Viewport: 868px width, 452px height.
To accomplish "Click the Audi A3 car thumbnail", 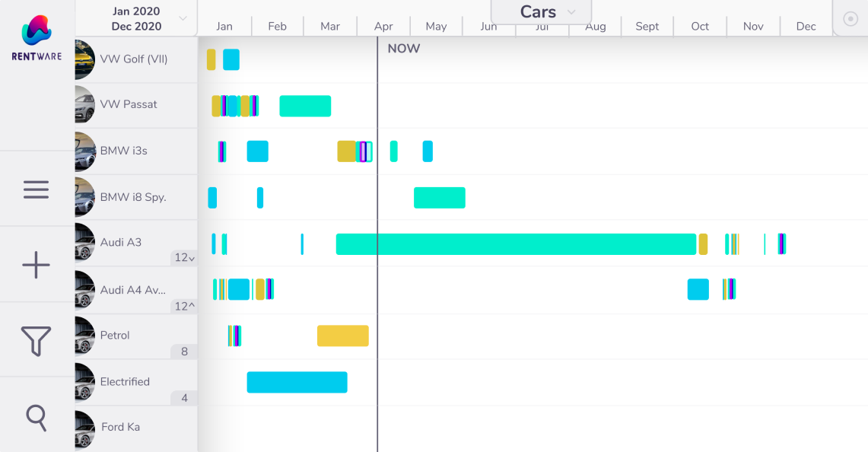I will 84,242.
